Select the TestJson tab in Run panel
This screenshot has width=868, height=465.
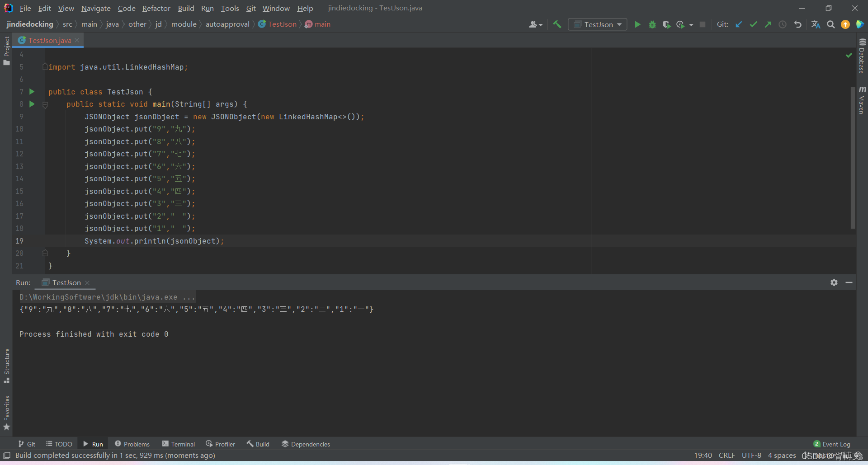tap(66, 282)
